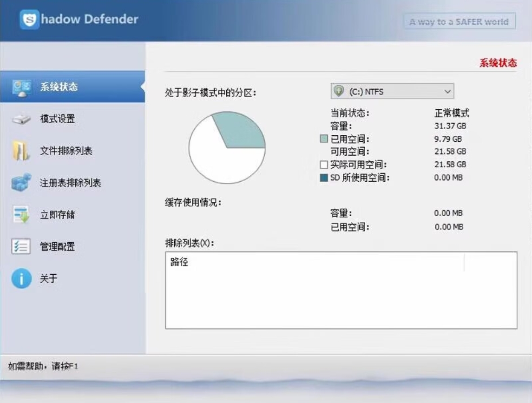Click the disk usage pie chart

(x=227, y=147)
